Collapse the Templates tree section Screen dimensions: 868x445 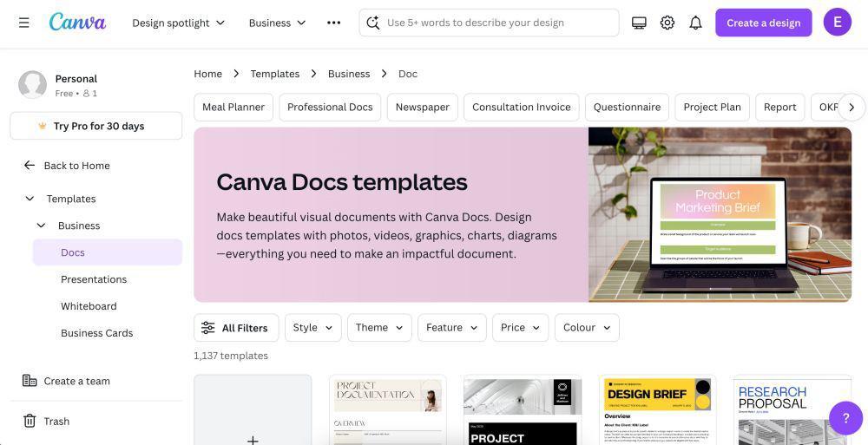30,198
